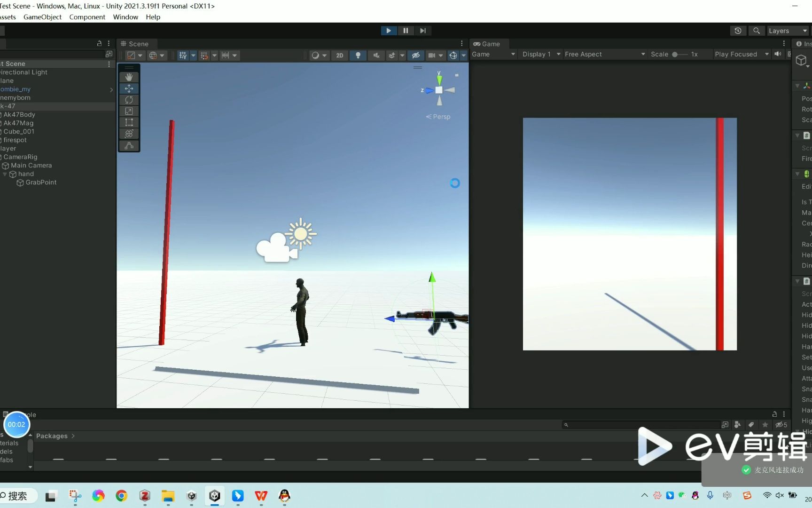
Task: Collapse the hand object in the Hierarchy
Action: [5, 174]
